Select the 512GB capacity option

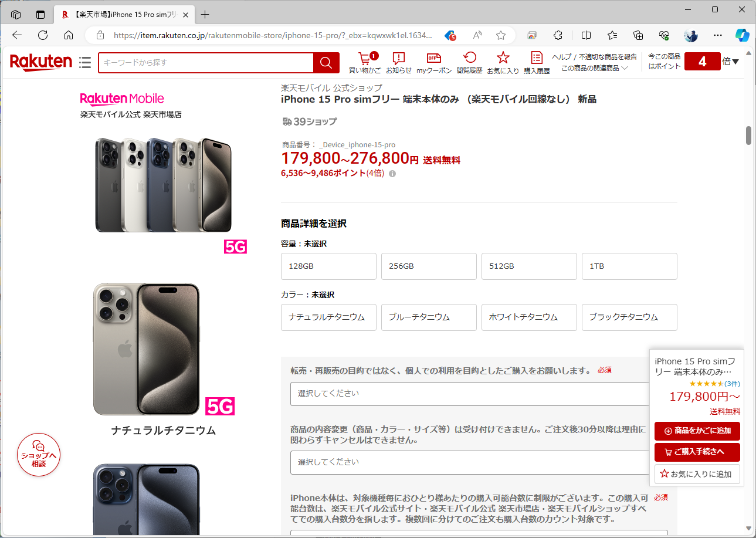[x=529, y=266]
